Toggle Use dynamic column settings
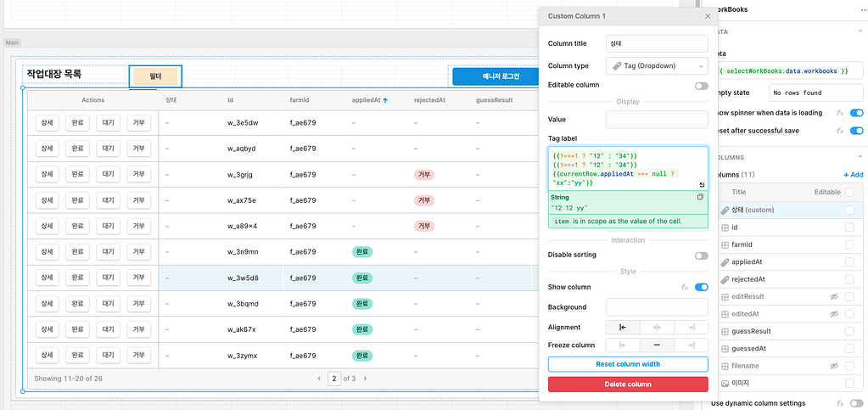 [x=857, y=403]
